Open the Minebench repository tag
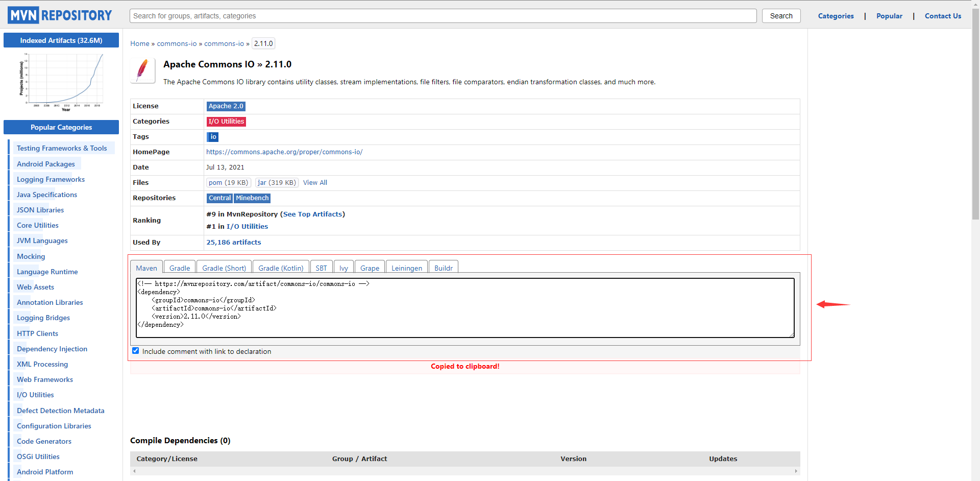Screen dimensions: 980x481 pos(252,198)
